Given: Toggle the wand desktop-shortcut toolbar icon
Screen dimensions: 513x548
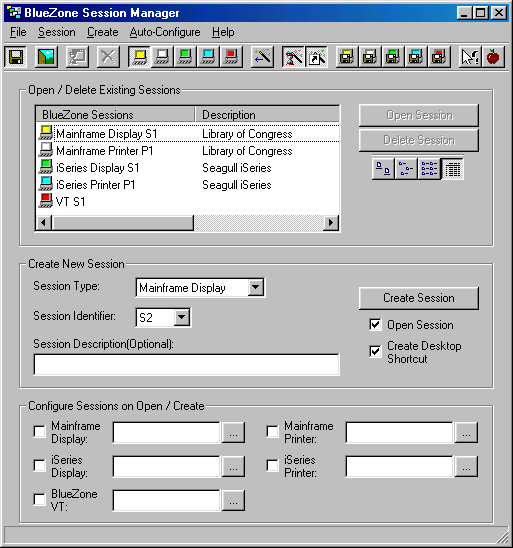Looking at the screenshot, I should coord(316,57).
